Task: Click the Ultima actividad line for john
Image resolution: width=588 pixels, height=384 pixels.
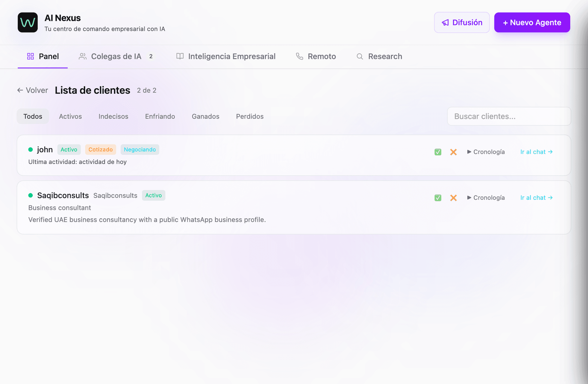Action: 77,162
